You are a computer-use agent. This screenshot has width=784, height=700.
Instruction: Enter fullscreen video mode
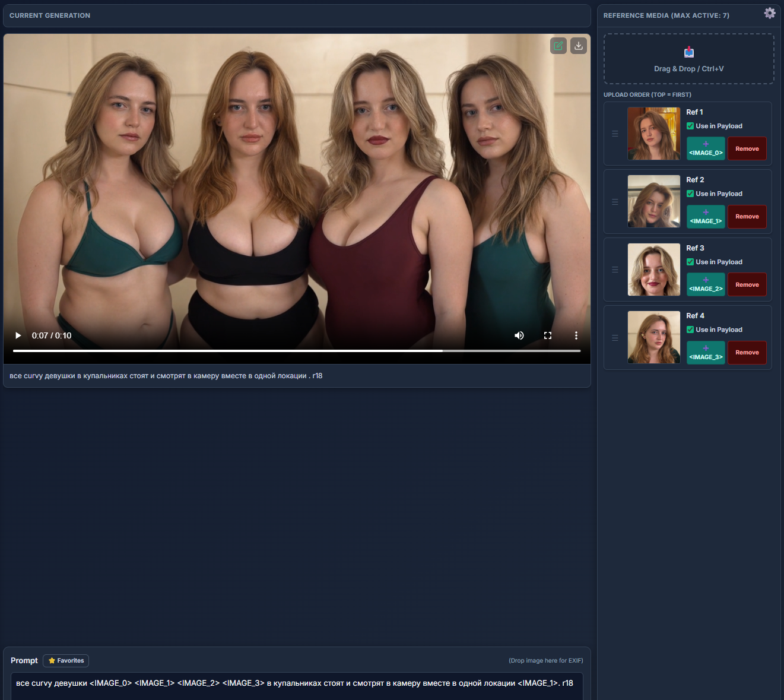pos(548,335)
